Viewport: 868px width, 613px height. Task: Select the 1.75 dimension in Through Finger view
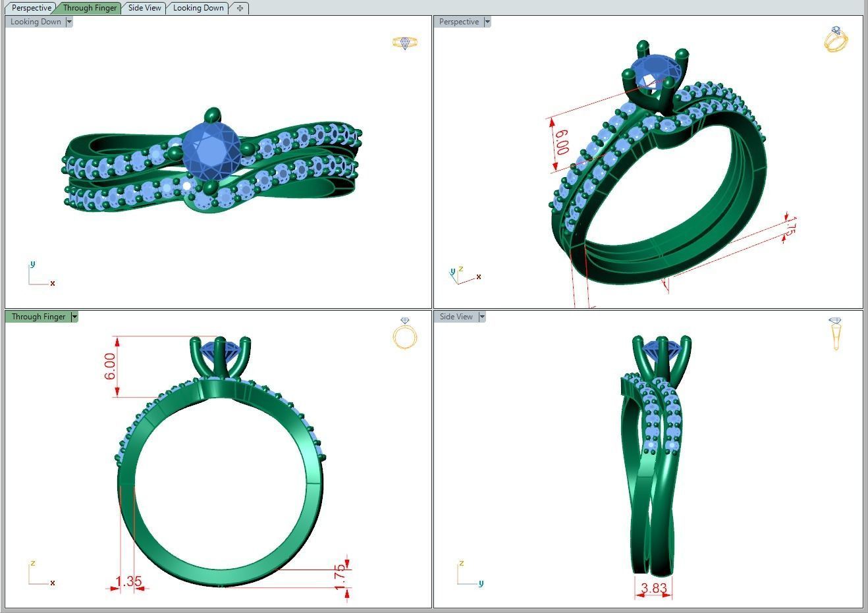[340, 577]
